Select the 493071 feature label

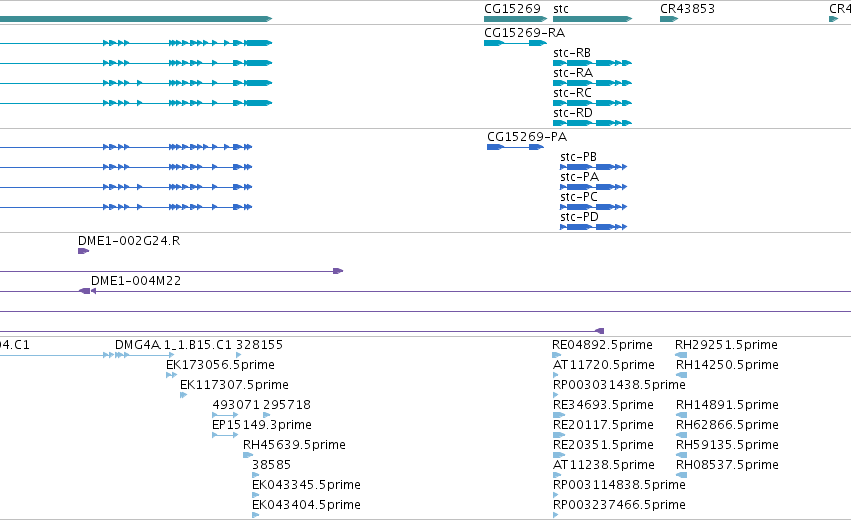[236, 405]
